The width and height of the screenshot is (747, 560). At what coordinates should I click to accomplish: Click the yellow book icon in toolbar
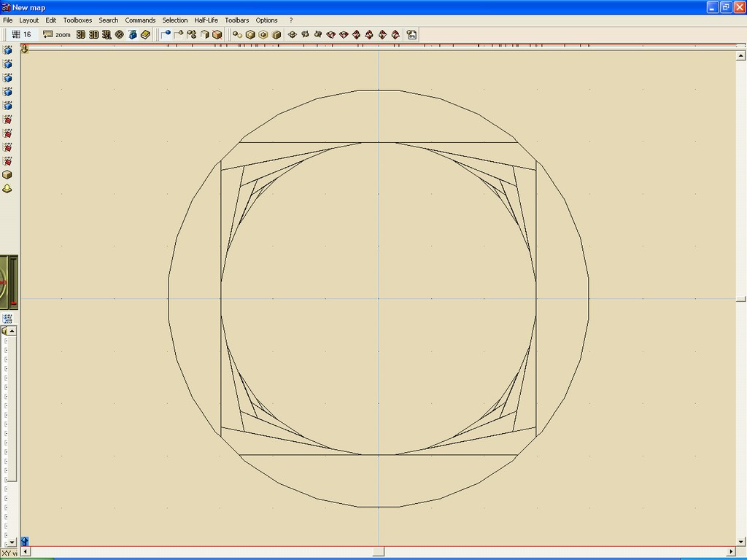coord(145,34)
